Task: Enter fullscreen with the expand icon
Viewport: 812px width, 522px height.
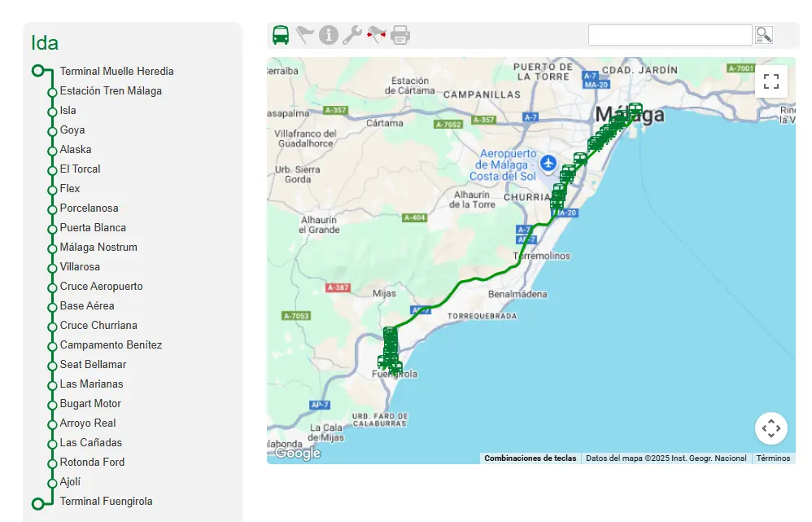Action: point(771,81)
